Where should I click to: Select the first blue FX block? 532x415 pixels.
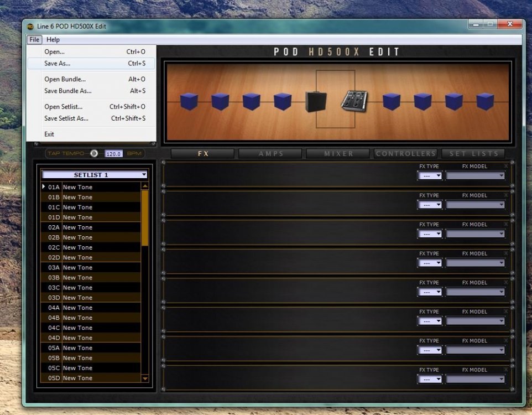[x=189, y=101]
